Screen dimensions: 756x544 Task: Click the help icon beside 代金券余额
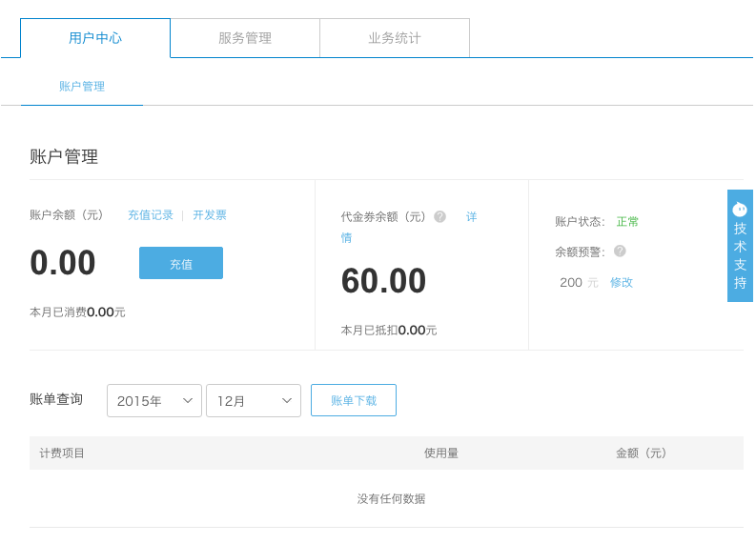tap(439, 216)
